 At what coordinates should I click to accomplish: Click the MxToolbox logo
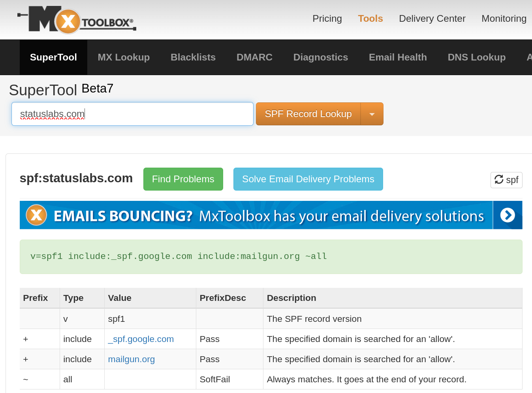[77, 19]
